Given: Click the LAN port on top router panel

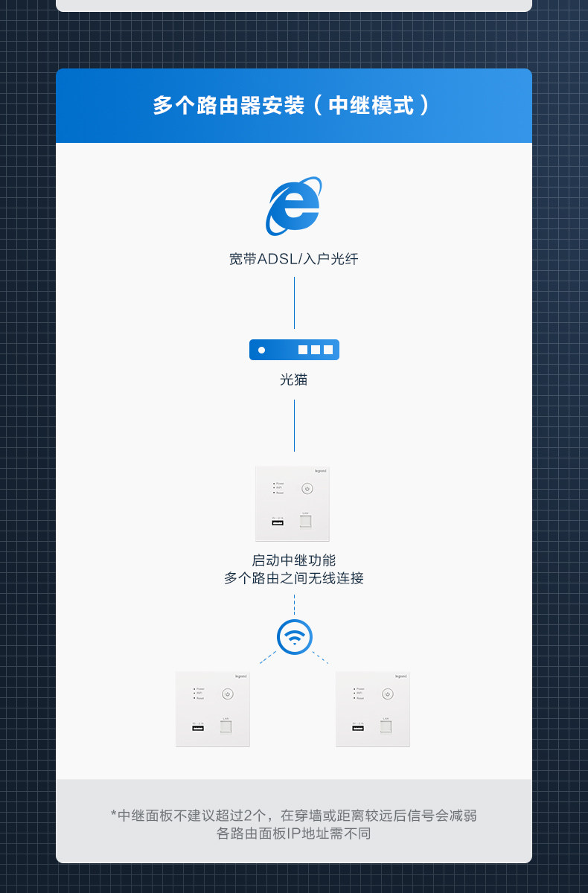Looking at the screenshot, I should coord(305,520).
